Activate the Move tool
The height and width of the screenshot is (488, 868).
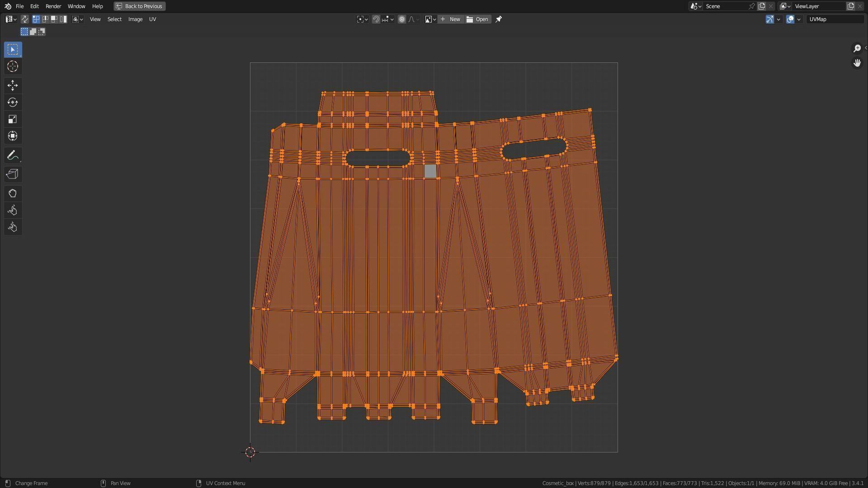click(13, 85)
